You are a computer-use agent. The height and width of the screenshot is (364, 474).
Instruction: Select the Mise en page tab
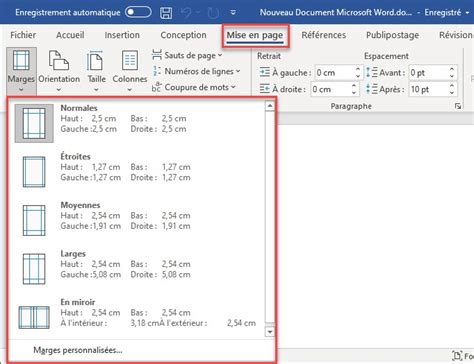255,35
